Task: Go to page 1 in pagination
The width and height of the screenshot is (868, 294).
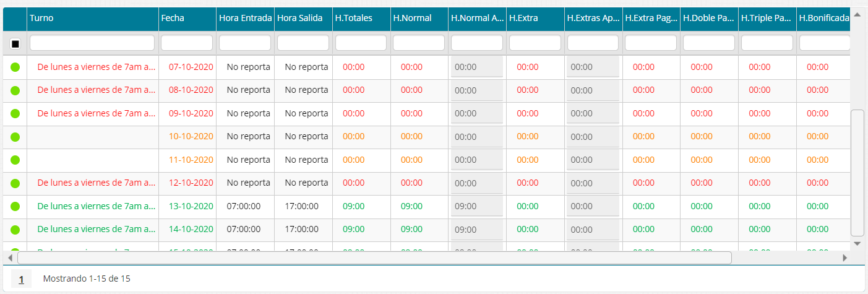Action: [x=21, y=279]
